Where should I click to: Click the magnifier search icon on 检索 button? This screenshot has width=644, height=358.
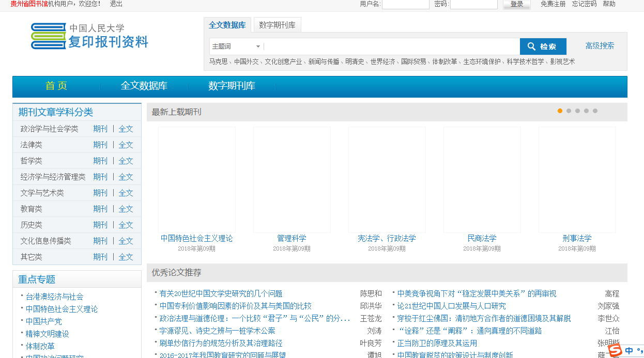532,46
